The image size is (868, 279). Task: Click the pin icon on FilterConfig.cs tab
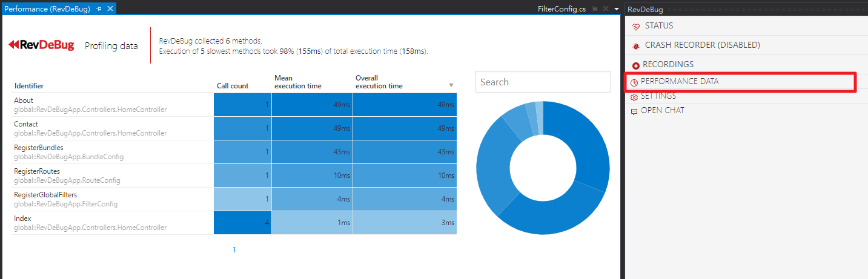point(595,9)
